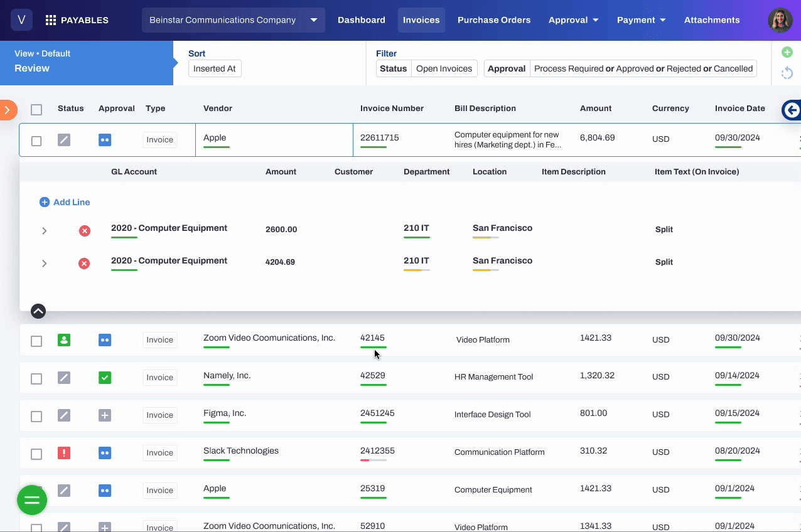Click the Invoice Date column header
The image size is (801, 532).
pos(740,109)
